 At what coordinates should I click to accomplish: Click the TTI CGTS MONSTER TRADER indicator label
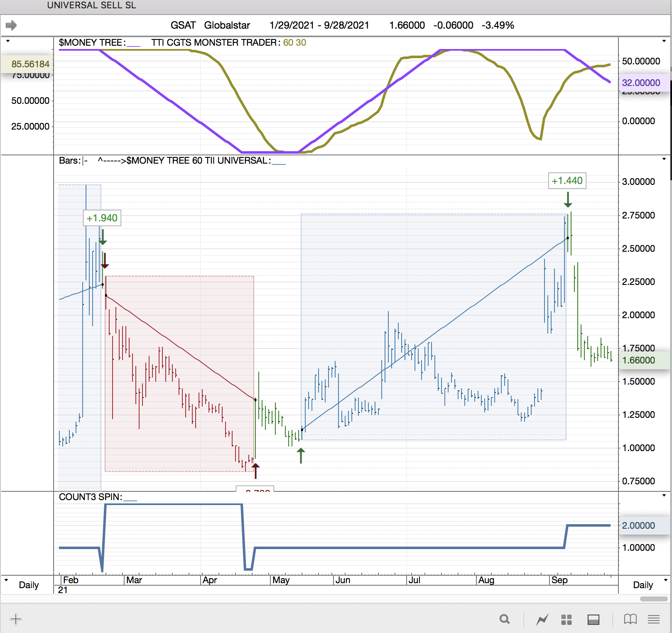pyautogui.click(x=214, y=43)
